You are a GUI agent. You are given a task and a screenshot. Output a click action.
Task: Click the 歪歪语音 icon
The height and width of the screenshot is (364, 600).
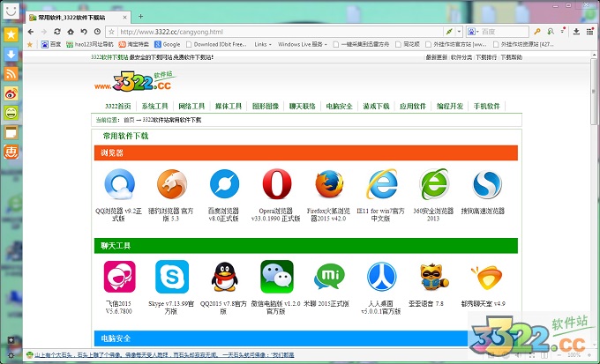coord(434,276)
